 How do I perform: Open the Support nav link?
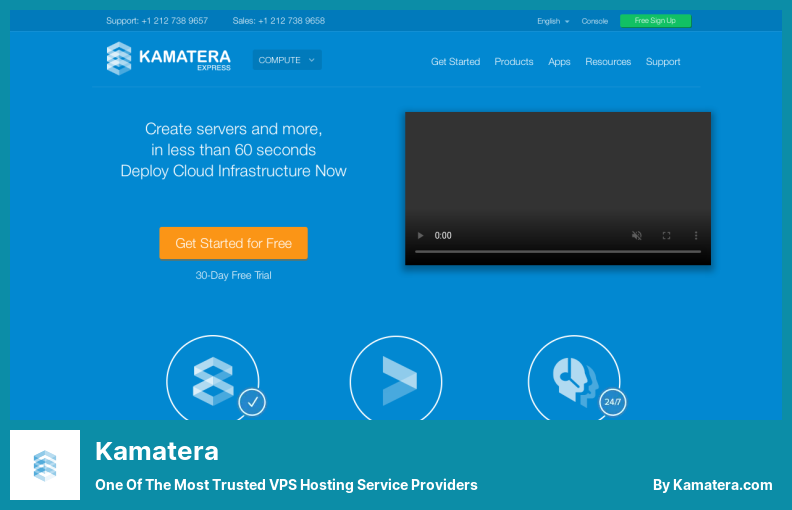click(x=663, y=62)
